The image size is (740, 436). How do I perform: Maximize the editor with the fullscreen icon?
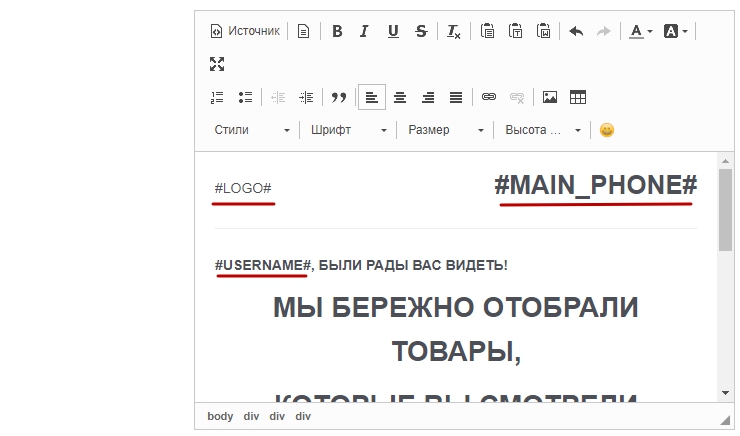[x=217, y=64]
